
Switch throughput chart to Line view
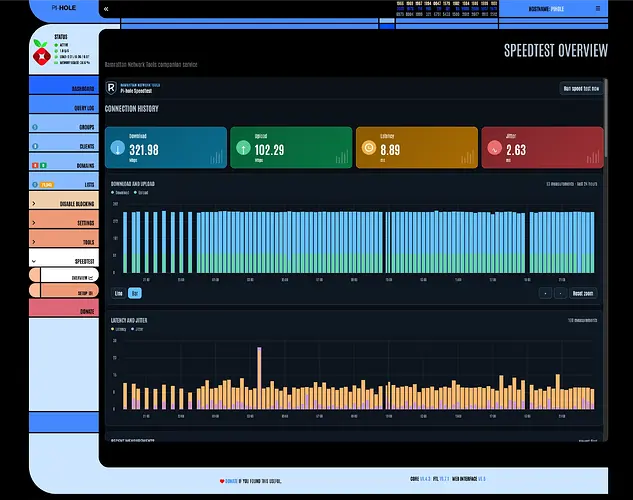[x=118, y=293]
